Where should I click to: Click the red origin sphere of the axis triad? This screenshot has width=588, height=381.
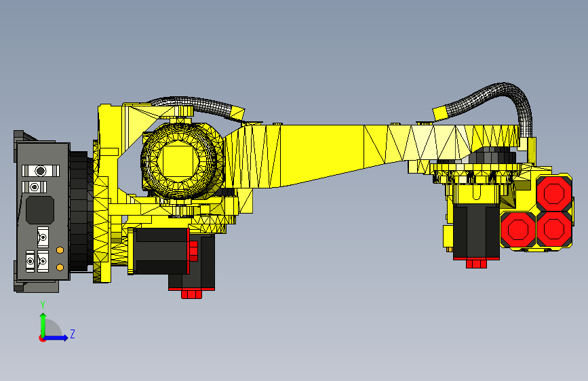pos(42,338)
